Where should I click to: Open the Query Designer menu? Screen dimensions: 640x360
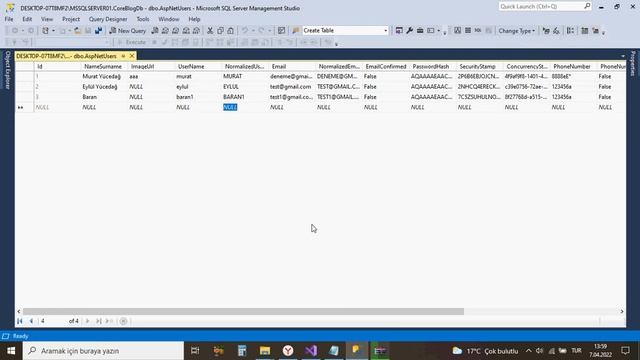108,19
